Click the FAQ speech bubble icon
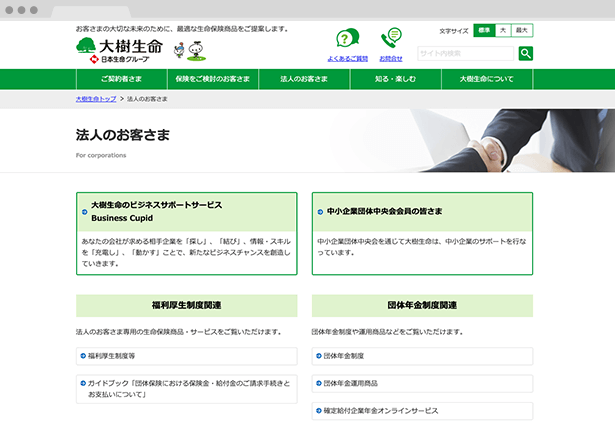Screen dimensions: 615x435 348,39
